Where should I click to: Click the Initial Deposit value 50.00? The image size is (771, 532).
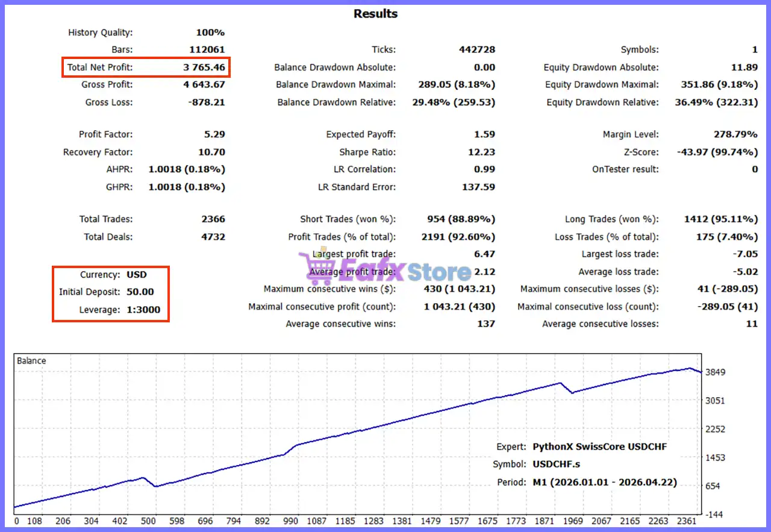coord(140,292)
